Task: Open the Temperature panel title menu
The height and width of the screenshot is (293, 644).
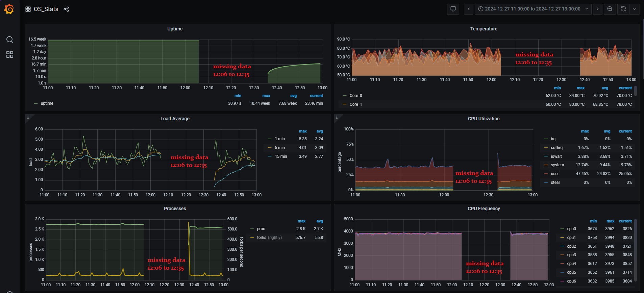Action: (x=484, y=29)
